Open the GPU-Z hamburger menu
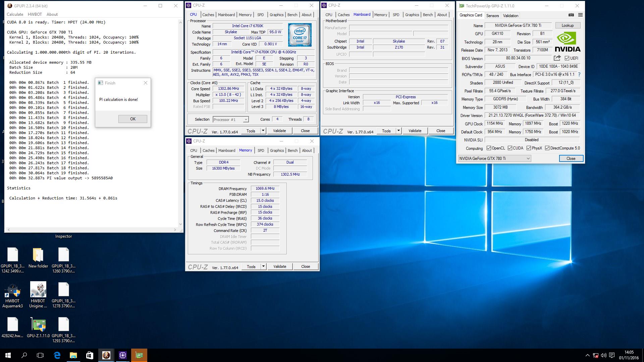The height and width of the screenshot is (362, 644). click(x=580, y=15)
